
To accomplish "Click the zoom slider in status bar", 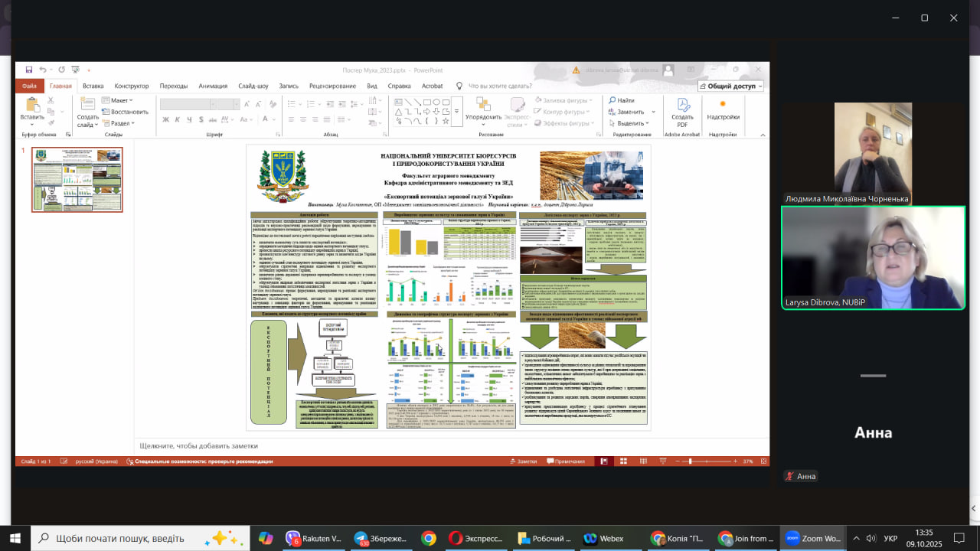I will click(691, 461).
